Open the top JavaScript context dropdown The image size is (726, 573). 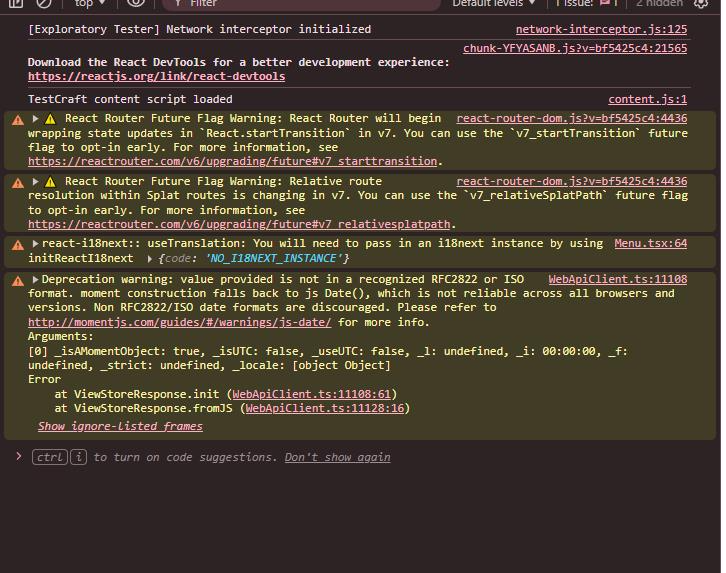click(x=90, y=4)
